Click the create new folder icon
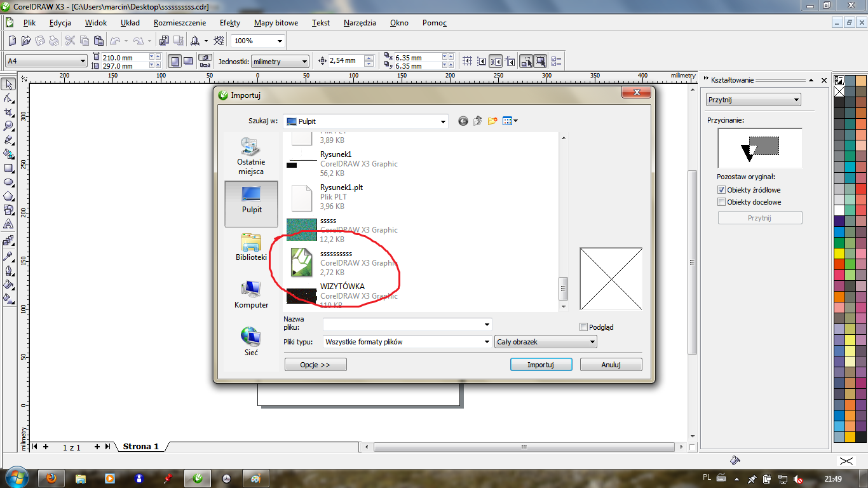The width and height of the screenshot is (868, 488). point(492,121)
